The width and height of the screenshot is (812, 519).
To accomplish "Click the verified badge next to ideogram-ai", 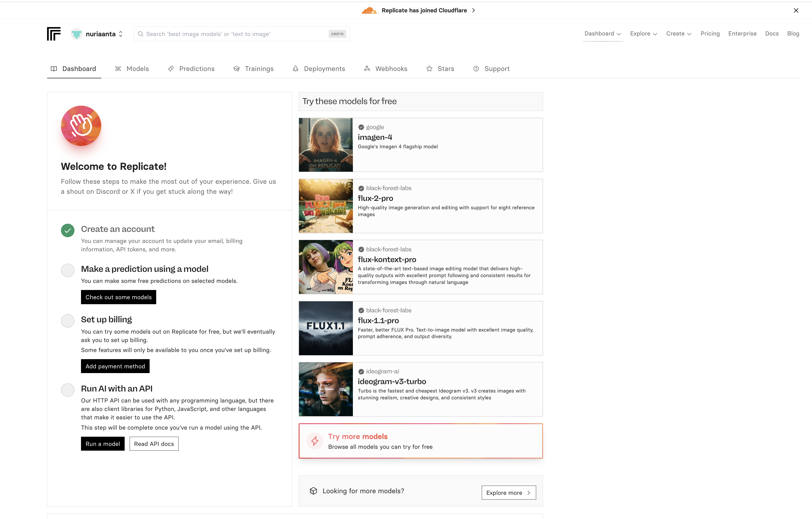I will pyautogui.click(x=361, y=371).
